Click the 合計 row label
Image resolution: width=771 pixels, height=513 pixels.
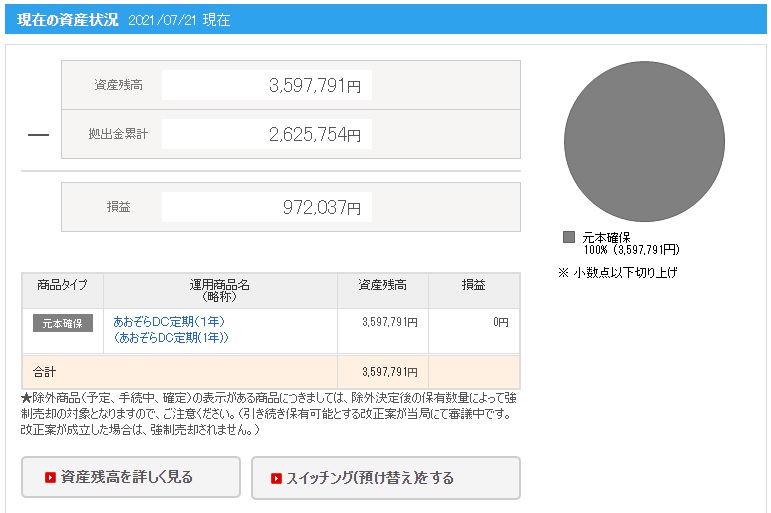[x=45, y=372]
